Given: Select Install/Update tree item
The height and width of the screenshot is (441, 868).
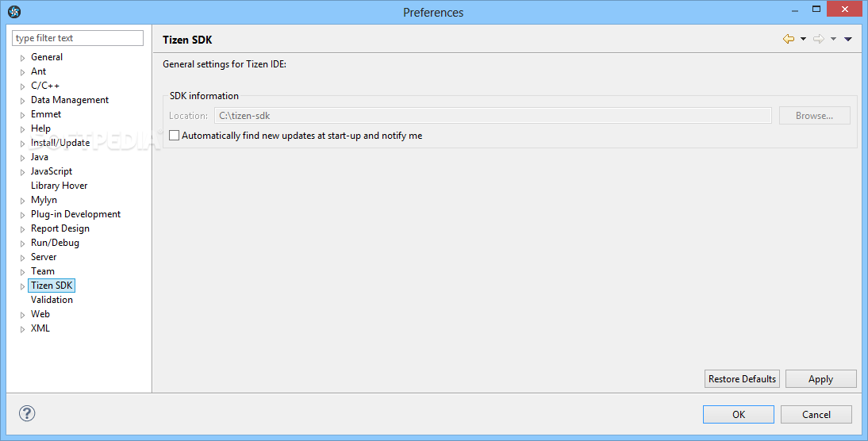Looking at the screenshot, I should point(60,143).
